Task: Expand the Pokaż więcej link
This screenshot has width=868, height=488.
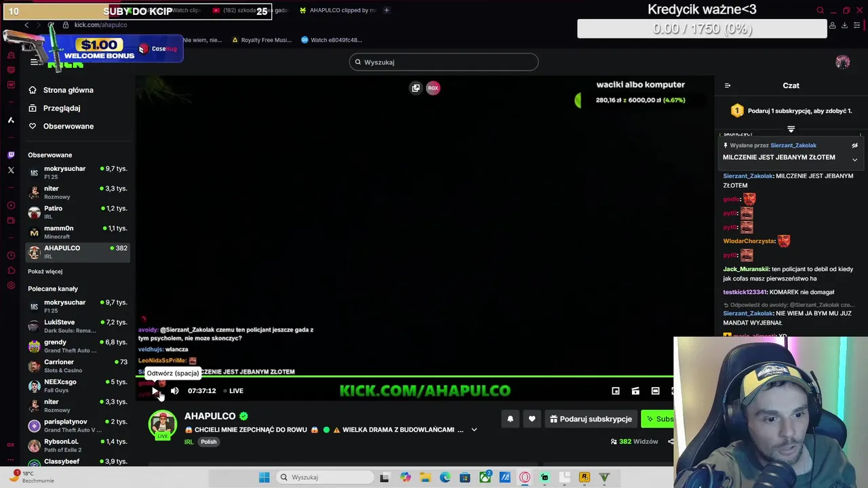Action: (x=45, y=272)
